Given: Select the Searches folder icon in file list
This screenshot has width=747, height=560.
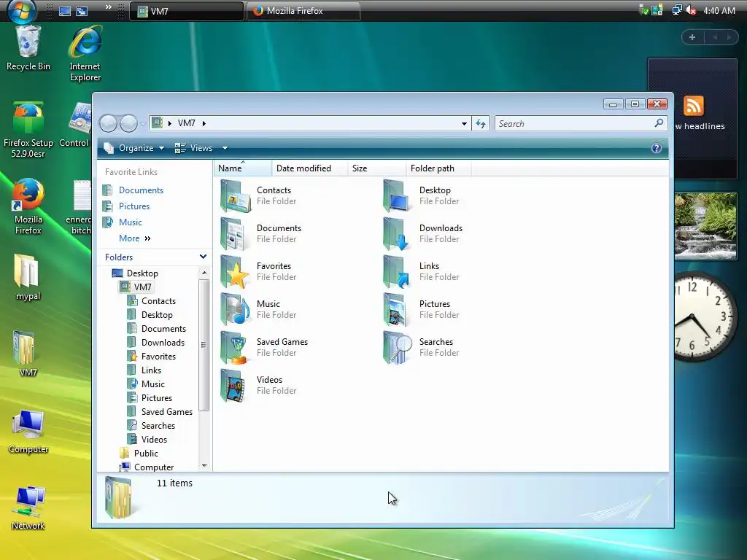Looking at the screenshot, I should pyautogui.click(x=397, y=347).
